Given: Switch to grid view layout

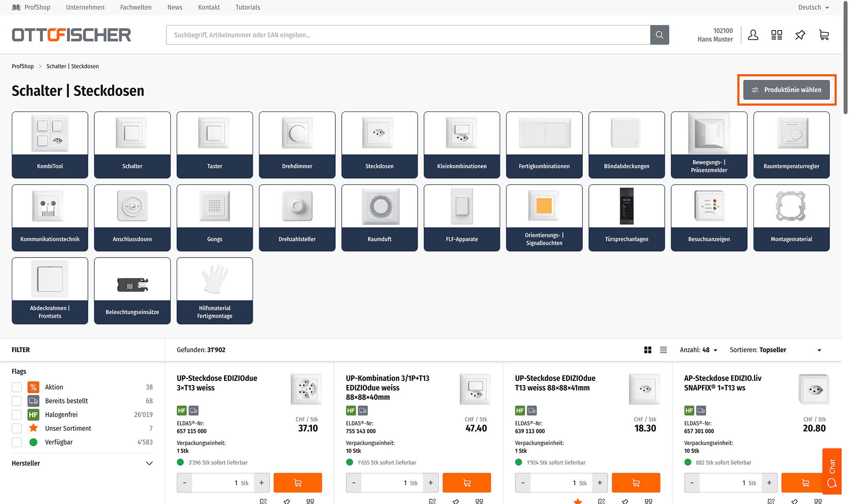Looking at the screenshot, I should point(648,350).
